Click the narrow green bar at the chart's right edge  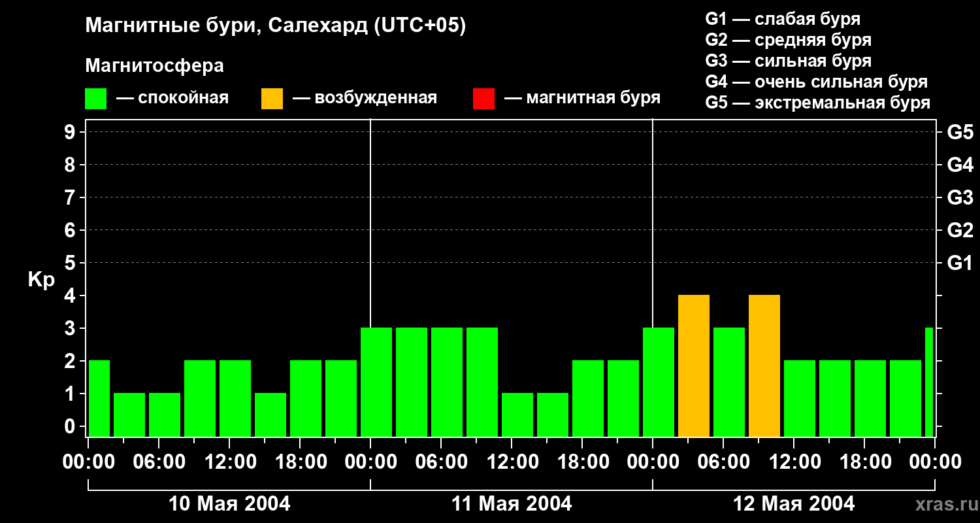929,382
